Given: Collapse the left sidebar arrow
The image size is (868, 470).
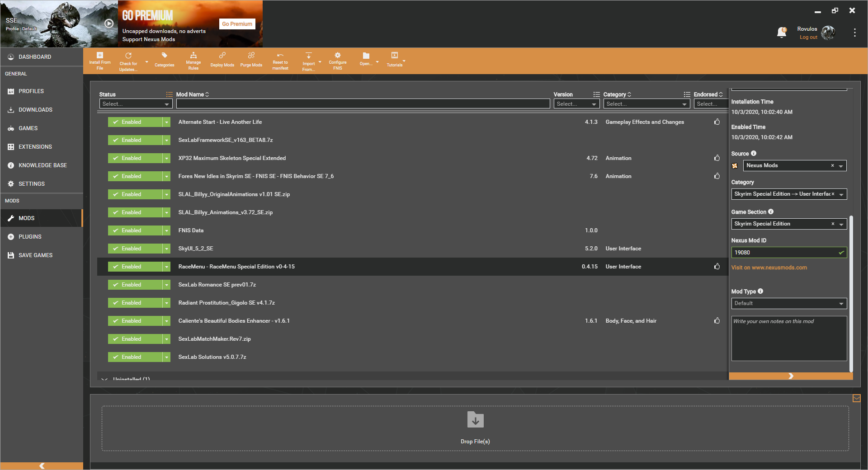Looking at the screenshot, I should pyautogui.click(x=42, y=466).
